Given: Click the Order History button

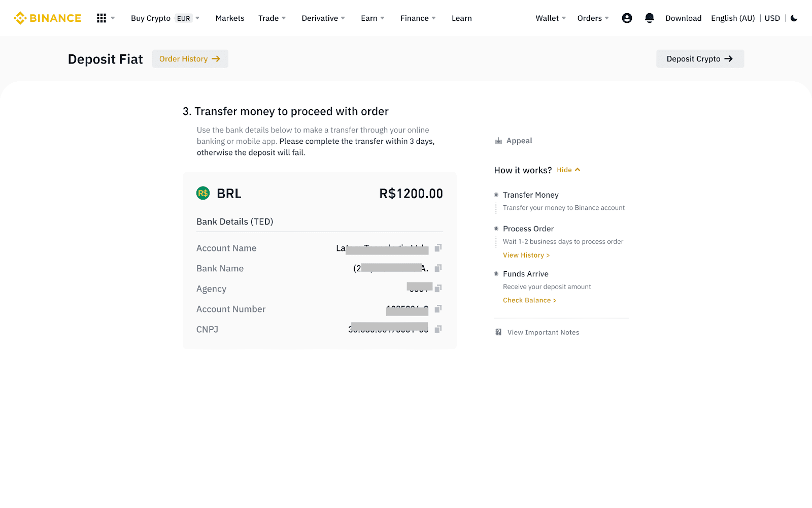Looking at the screenshot, I should click(x=190, y=59).
